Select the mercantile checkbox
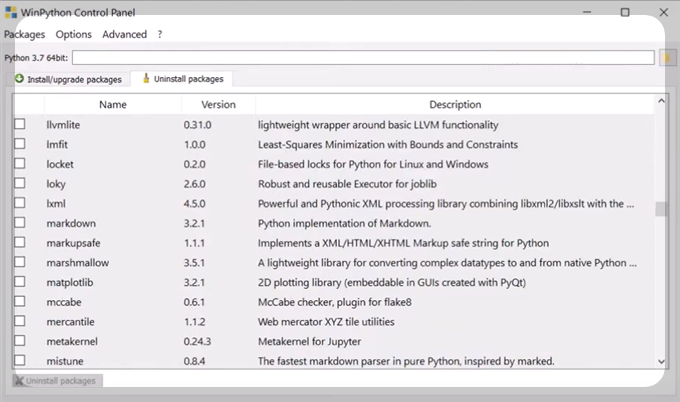680x402 pixels. [20, 321]
